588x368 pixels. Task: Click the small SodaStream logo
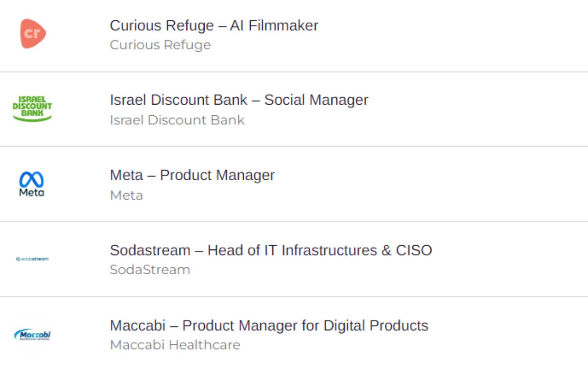[32, 259]
